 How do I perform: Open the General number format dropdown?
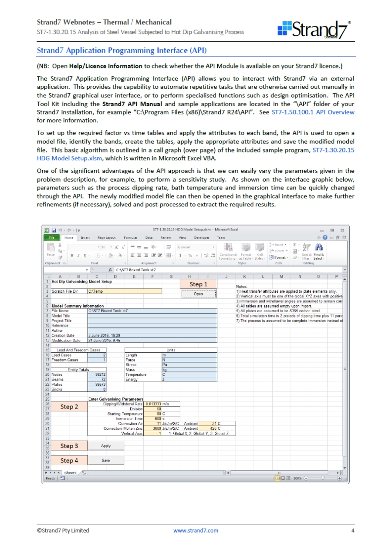213,247
